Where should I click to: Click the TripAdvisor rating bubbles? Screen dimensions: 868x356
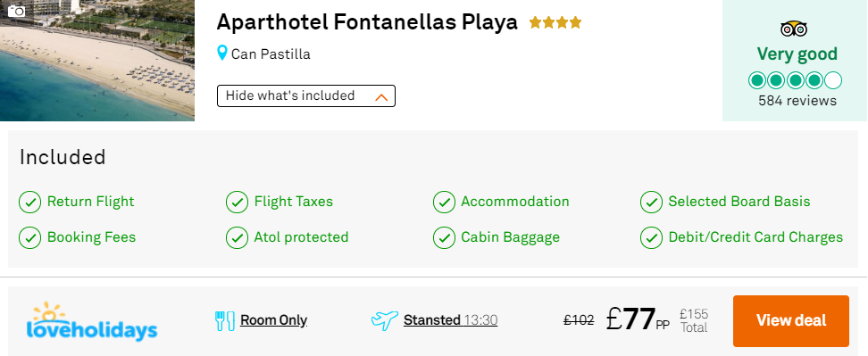click(795, 80)
